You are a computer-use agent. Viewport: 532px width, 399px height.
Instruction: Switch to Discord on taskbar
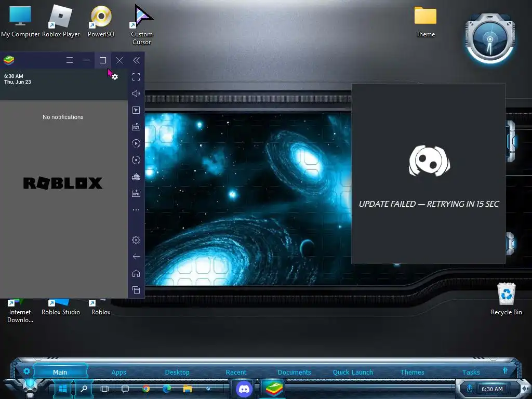pos(244,389)
